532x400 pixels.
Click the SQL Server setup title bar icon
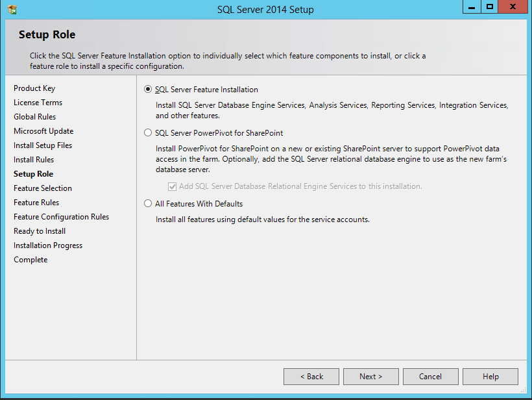click(x=12, y=10)
